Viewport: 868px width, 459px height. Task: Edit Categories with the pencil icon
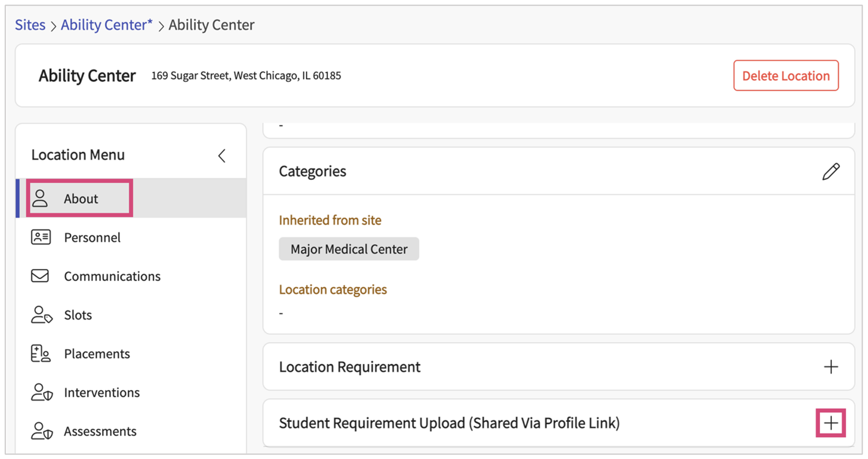[830, 172]
